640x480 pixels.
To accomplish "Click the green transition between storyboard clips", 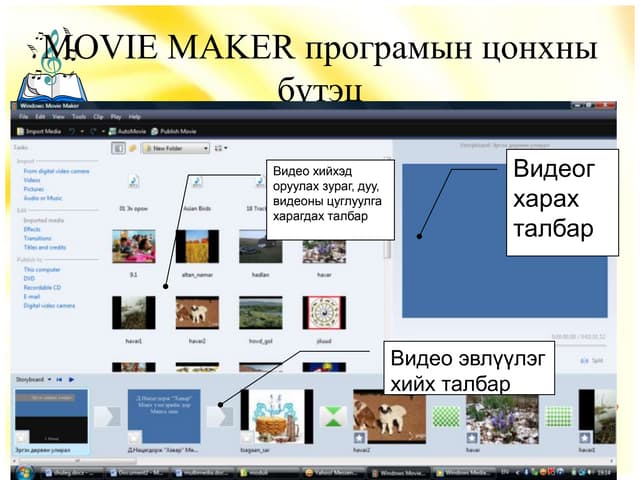I will [x=331, y=415].
